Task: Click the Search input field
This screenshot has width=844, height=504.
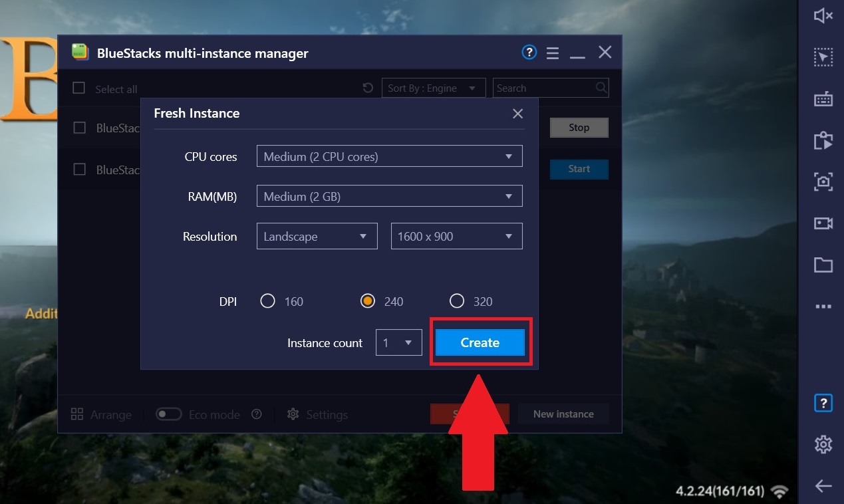Action: [544, 88]
